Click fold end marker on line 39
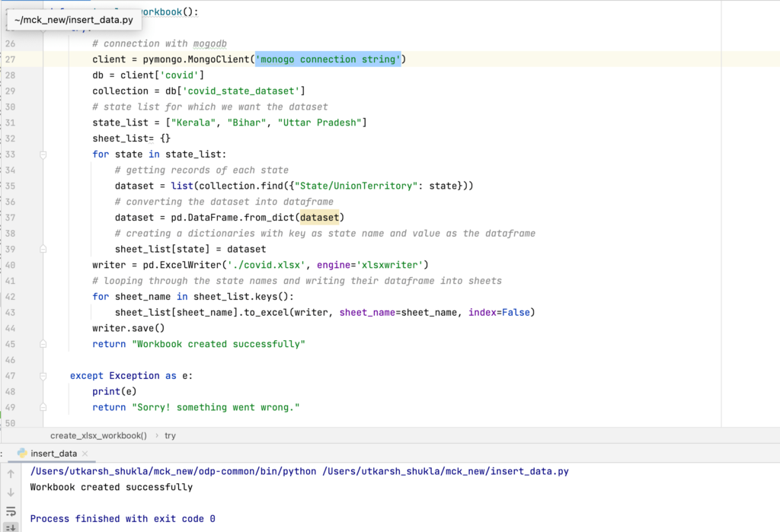Viewport: 780px width, 532px height. pos(43,250)
